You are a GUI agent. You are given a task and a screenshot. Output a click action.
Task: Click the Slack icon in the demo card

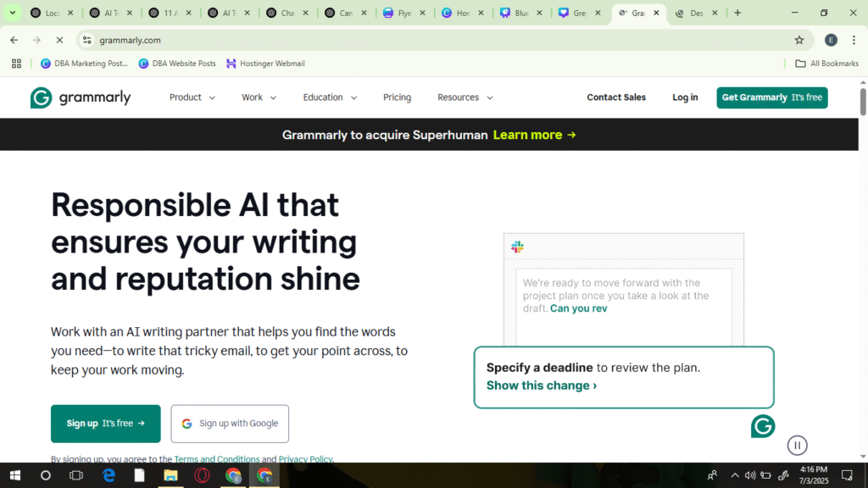[518, 247]
